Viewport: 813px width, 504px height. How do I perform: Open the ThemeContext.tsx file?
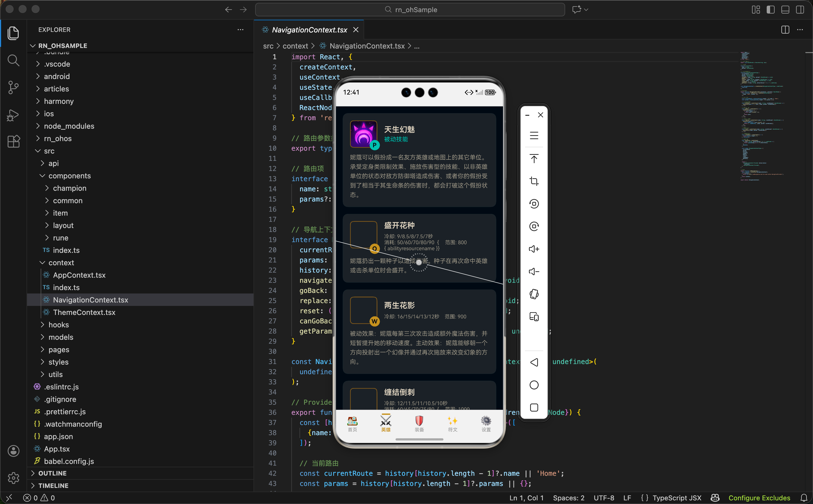click(x=84, y=312)
